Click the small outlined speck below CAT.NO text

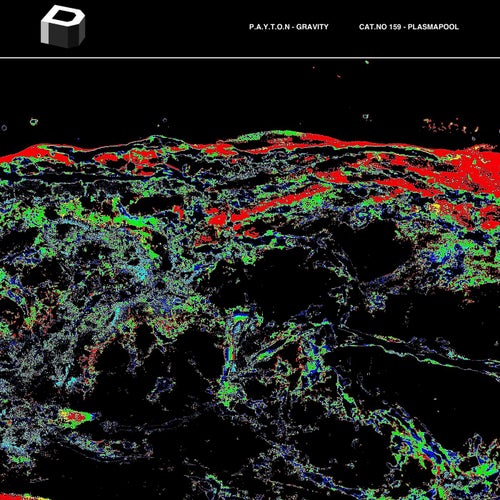point(366,117)
